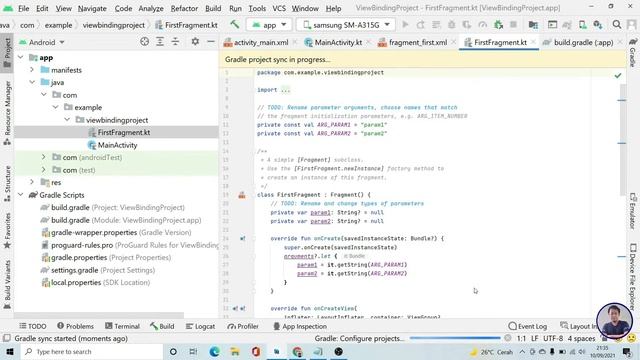Open the Structure side tab

click(7, 183)
